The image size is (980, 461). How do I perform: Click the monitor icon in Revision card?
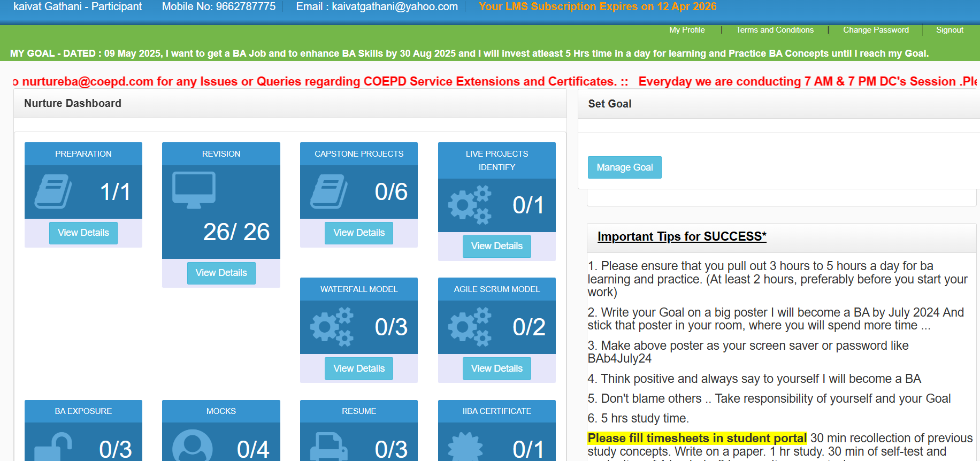pyautogui.click(x=194, y=190)
